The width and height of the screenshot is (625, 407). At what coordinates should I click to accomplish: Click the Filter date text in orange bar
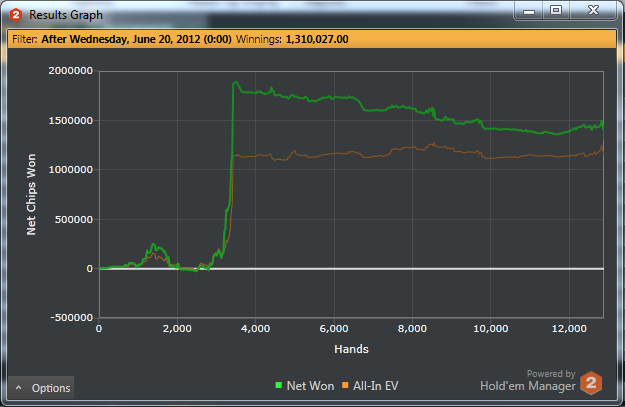click(136, 39)
